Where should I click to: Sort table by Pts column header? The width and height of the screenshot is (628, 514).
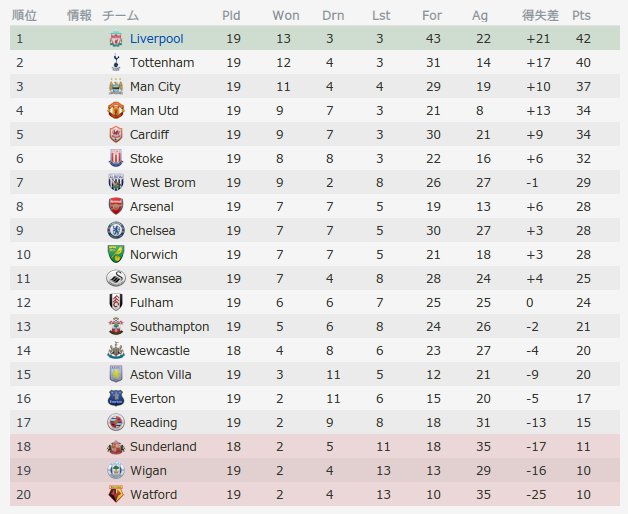[x=581, y=16]
